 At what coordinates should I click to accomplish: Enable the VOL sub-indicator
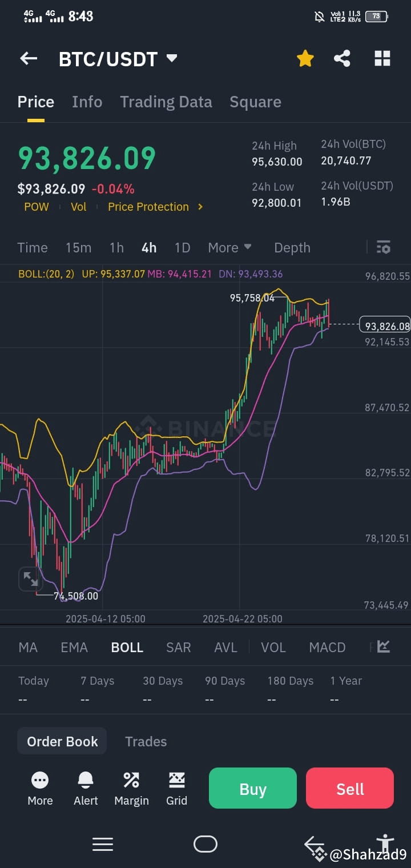pos(273,647)
